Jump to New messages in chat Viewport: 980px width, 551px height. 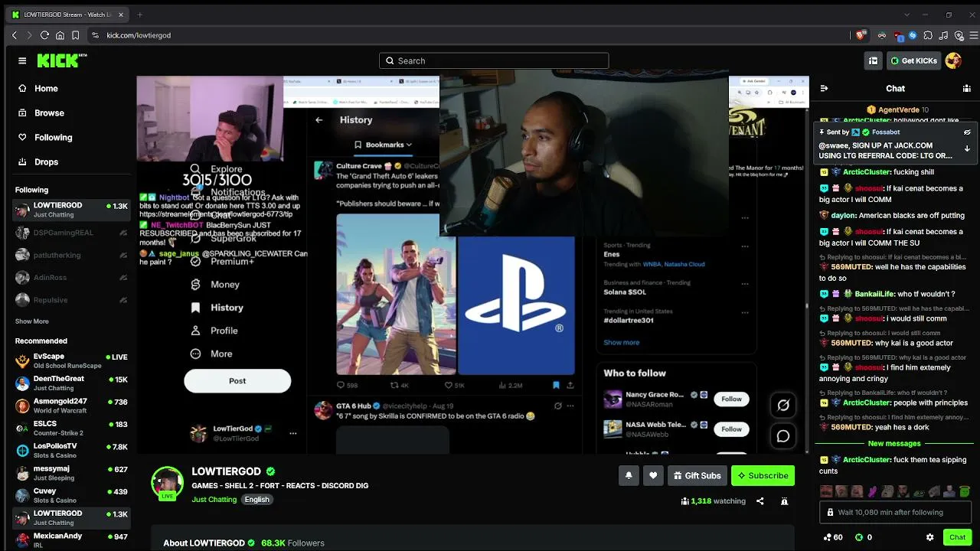[x=893, y=444]
